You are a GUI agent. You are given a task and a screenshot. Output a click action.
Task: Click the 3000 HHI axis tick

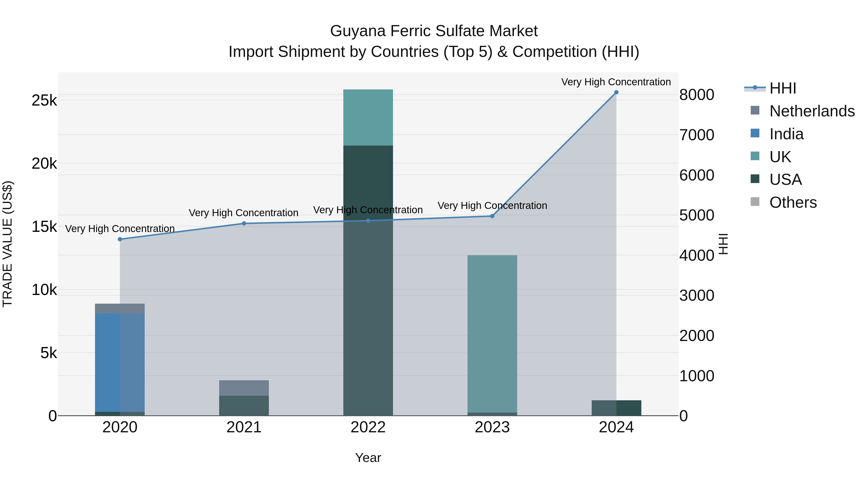tap(697, 295)
